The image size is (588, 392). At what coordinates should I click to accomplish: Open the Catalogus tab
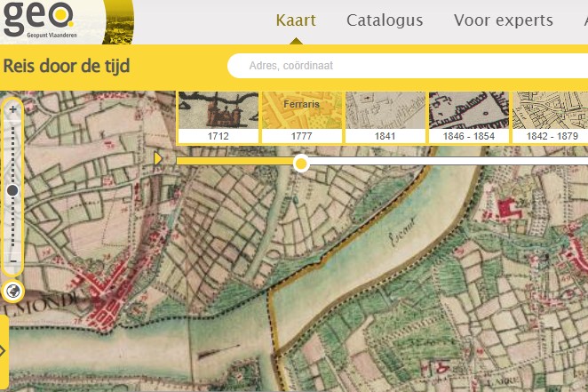tap(385, 20)
